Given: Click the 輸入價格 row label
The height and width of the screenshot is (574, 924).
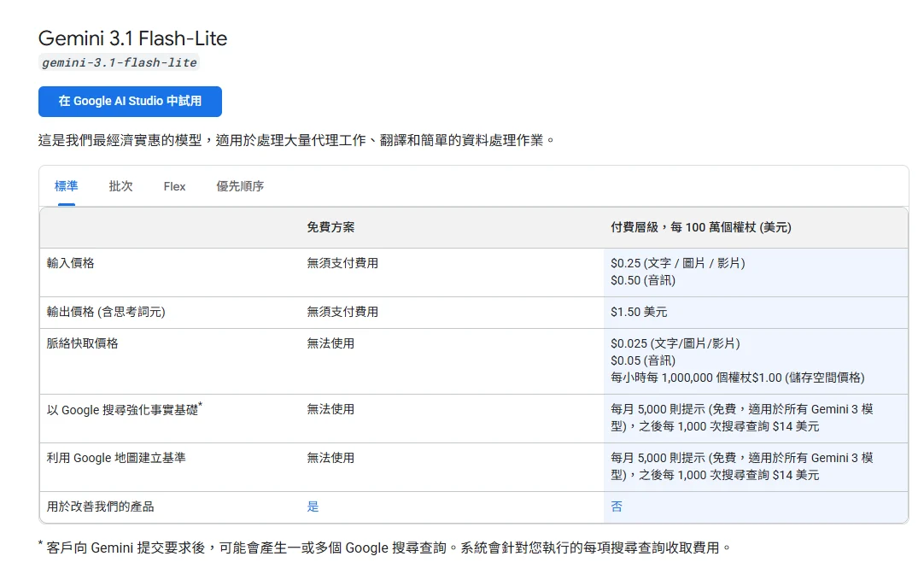Looking at the screenshot, I should coord(71,263).
